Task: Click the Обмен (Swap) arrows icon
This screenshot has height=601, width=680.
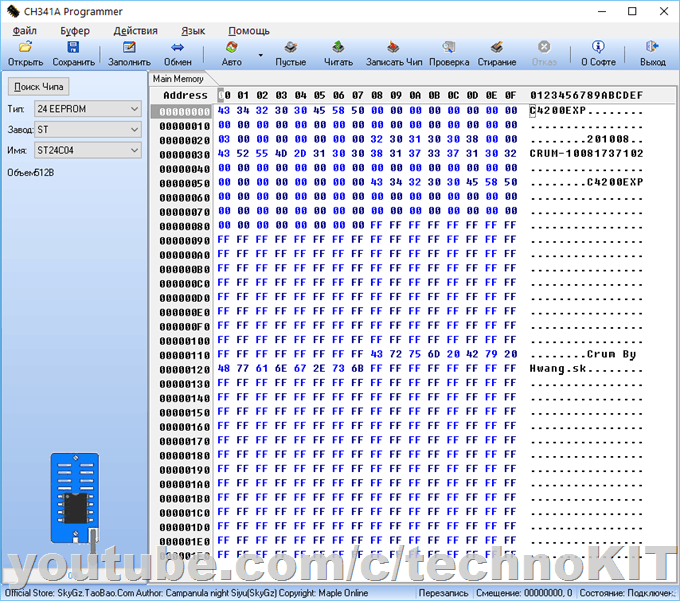Action: pos(177,47)
